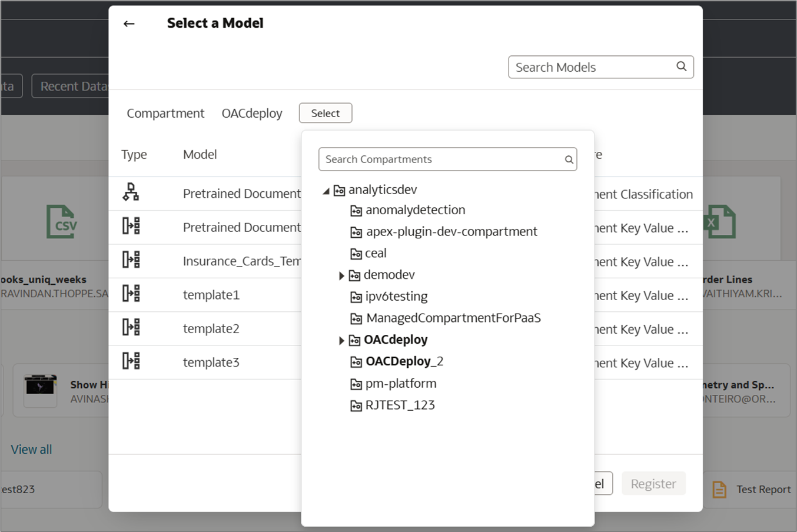Click into the Search Compartments box
Image resolution: width=797 pixels, height=532 pixels.
click(x=441, y=159)
